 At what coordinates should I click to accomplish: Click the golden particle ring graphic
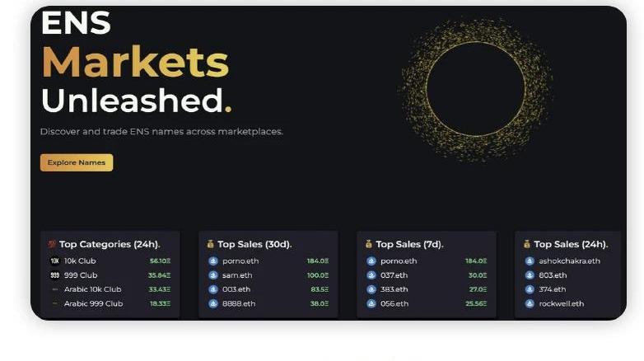476,89
